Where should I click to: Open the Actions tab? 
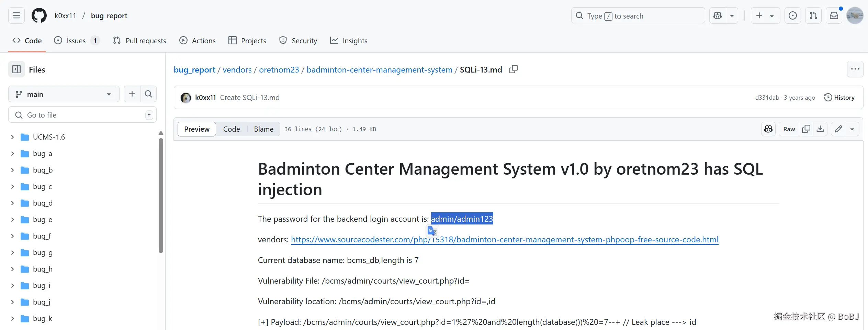point(198,41)
